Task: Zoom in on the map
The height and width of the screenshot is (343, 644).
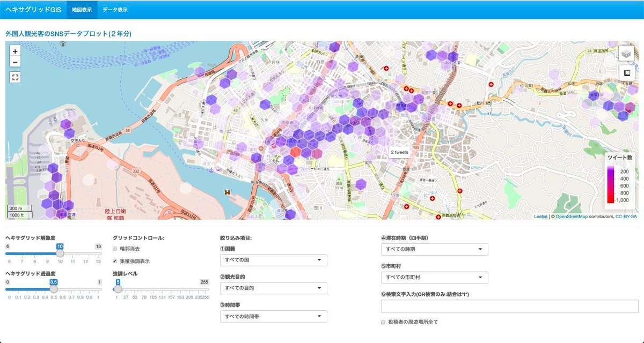Action: [x=15, y=51]
